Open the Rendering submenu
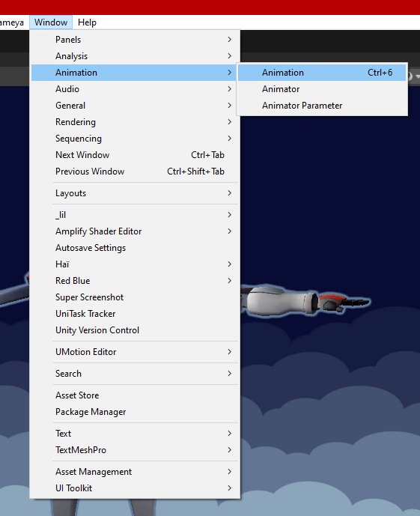This screenshot has width=420, height=516. [x=135, y=122]
